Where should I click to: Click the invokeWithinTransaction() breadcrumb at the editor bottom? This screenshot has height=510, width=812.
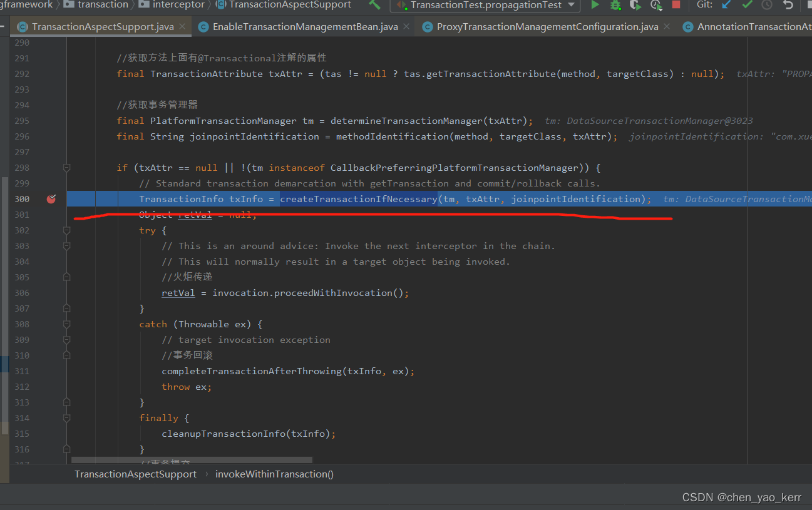click(274, 474)
